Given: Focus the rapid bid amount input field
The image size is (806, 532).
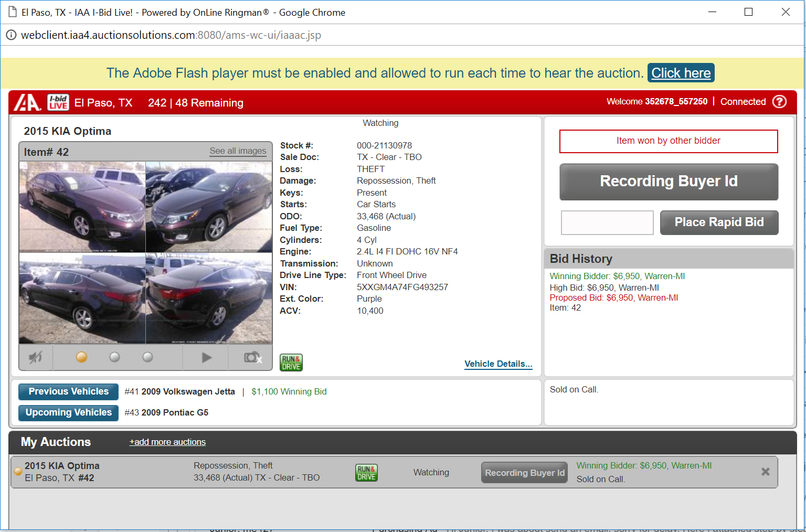Looking at the screenshot, I should coord(607,223).
